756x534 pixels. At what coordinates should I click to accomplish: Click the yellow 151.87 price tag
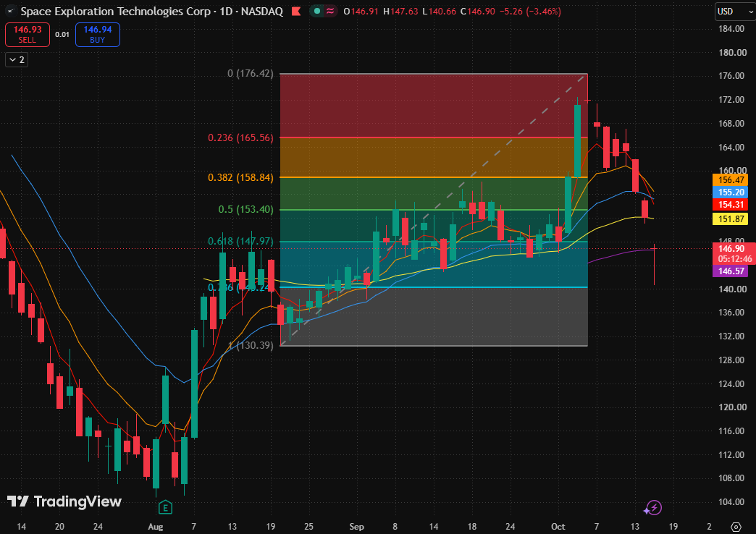tap(731, 219)
